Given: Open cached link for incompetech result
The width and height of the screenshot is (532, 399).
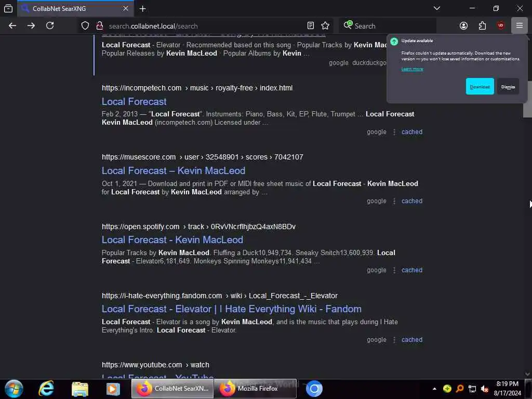Looking at the screenshot, I should pos(412,132).
